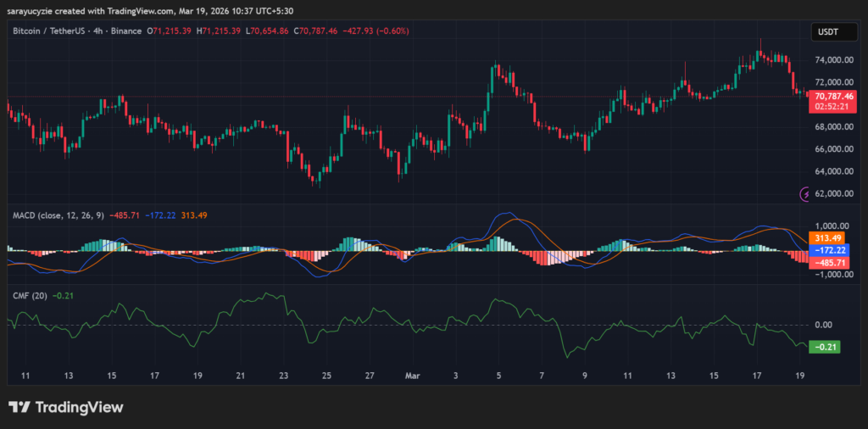Click date 17 near the right of time axis
This screenshot has width=868, height=429.
coord(757,375)
